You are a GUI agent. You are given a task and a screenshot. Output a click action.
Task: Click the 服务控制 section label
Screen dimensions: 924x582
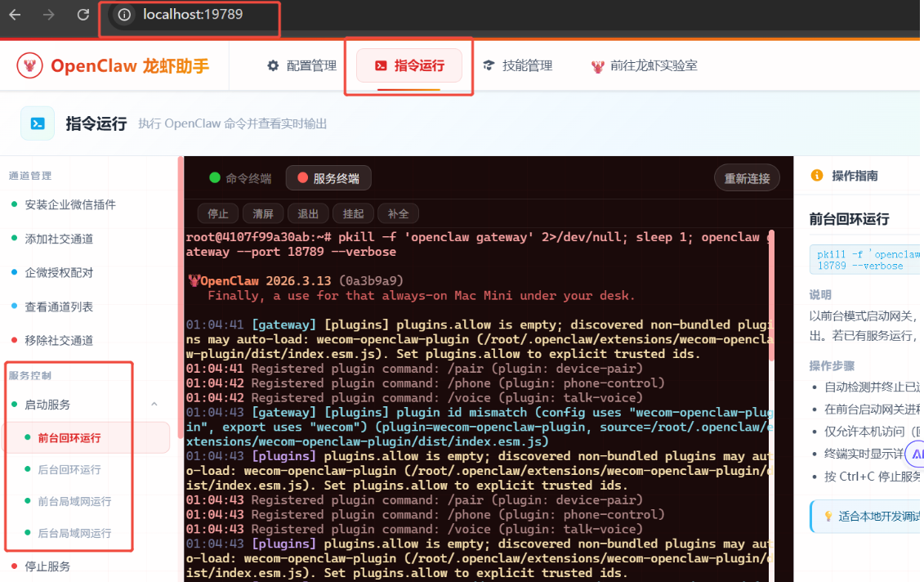tap(30, 376)
